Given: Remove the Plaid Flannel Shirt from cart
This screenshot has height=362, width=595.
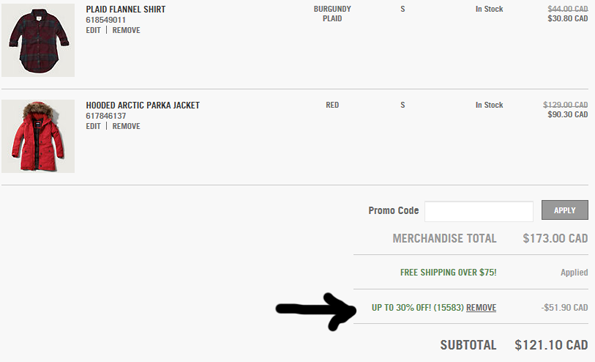Looking at the screenshot, I should pos(126,30).
